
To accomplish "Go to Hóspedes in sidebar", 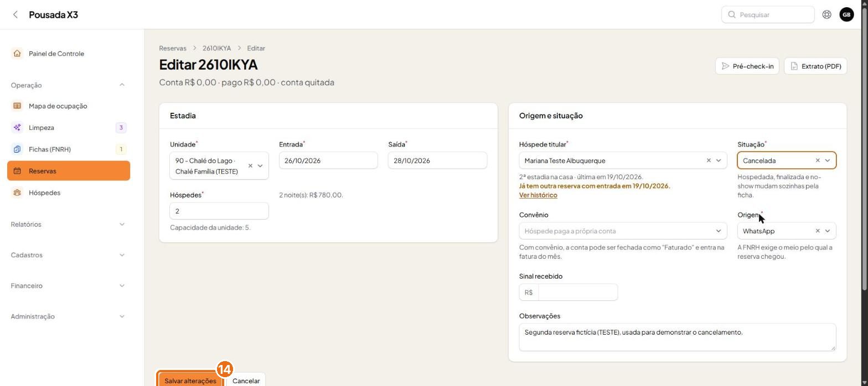I will tap(69, 192).
